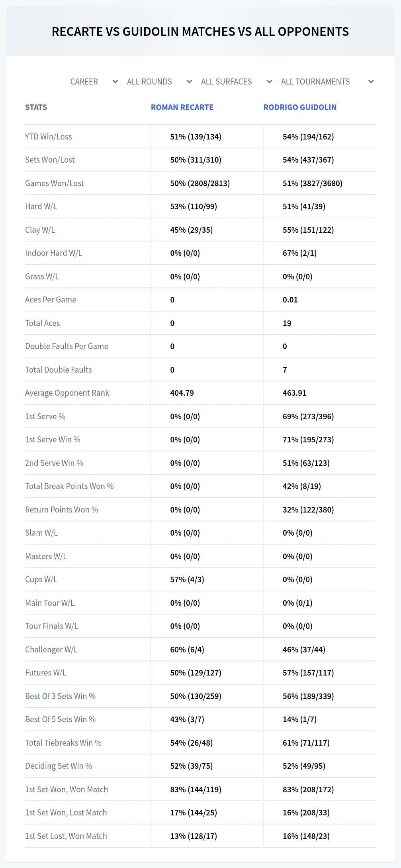Select the Total Tiebreaks Win % label
401x868 pixels.
[63, 743]
